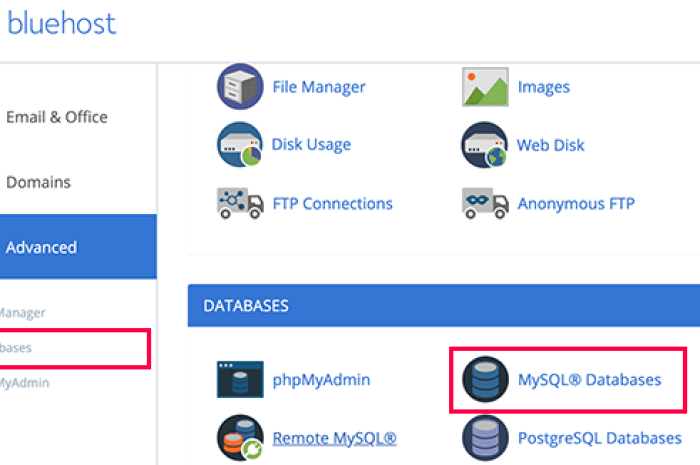Open the PostgreSQL Databases purple cylinder icon
Screen dimensions: 700x465
[x=485, y=438]
